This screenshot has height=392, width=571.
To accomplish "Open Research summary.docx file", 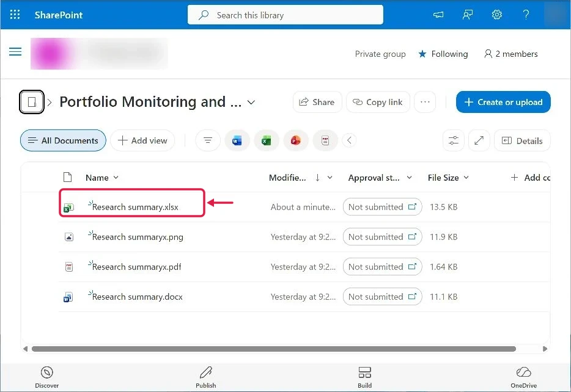I will 138,297.
